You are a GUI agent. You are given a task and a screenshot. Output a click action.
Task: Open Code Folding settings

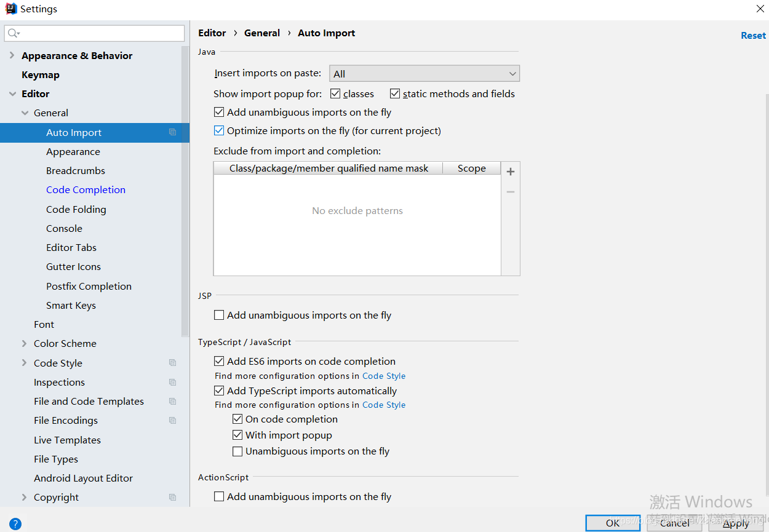(76, 209)
